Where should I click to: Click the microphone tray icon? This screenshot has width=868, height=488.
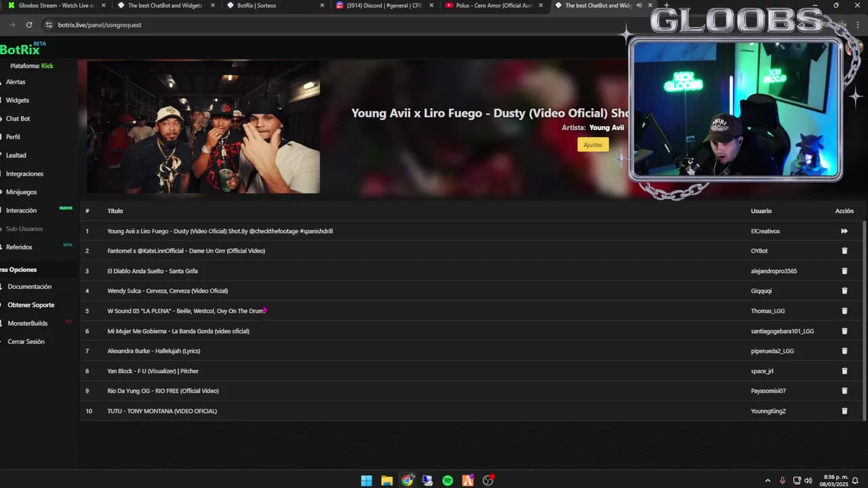(783, 481)
